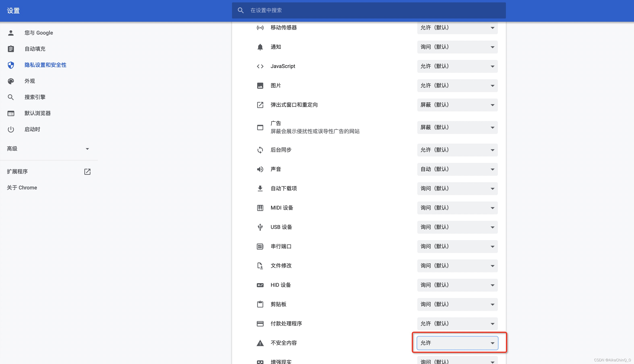Click the pop-ups and redirects icon

[260, 105]
